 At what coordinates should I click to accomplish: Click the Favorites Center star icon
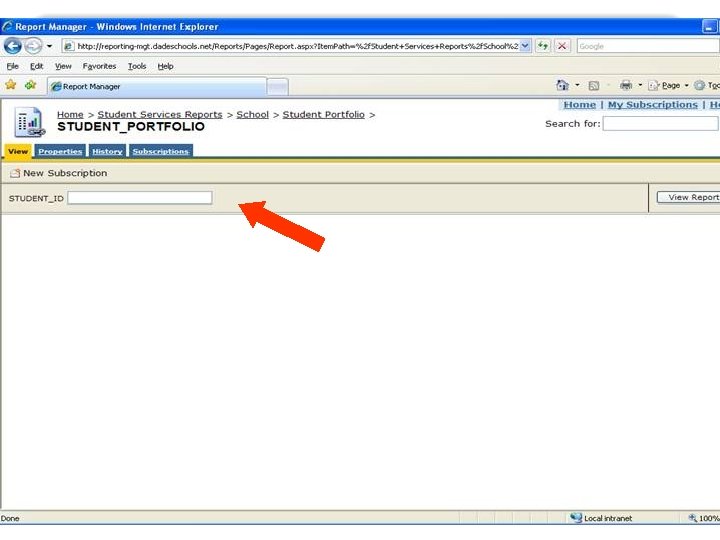(x=11, y=85)
